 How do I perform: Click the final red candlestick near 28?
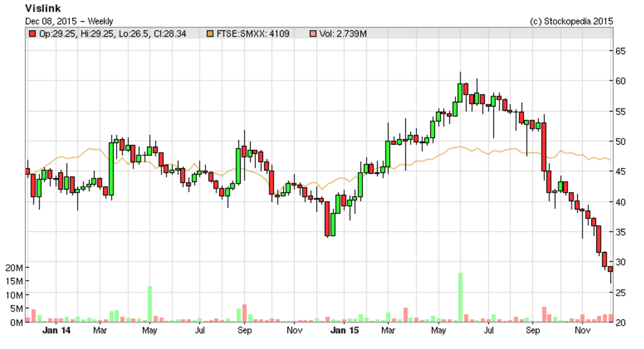coord(611,269)
